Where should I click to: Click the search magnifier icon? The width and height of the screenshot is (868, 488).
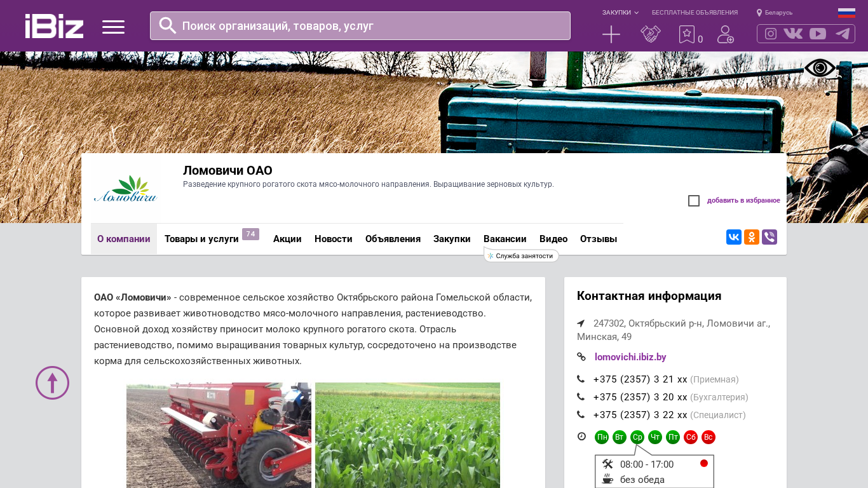coord(168,25)
